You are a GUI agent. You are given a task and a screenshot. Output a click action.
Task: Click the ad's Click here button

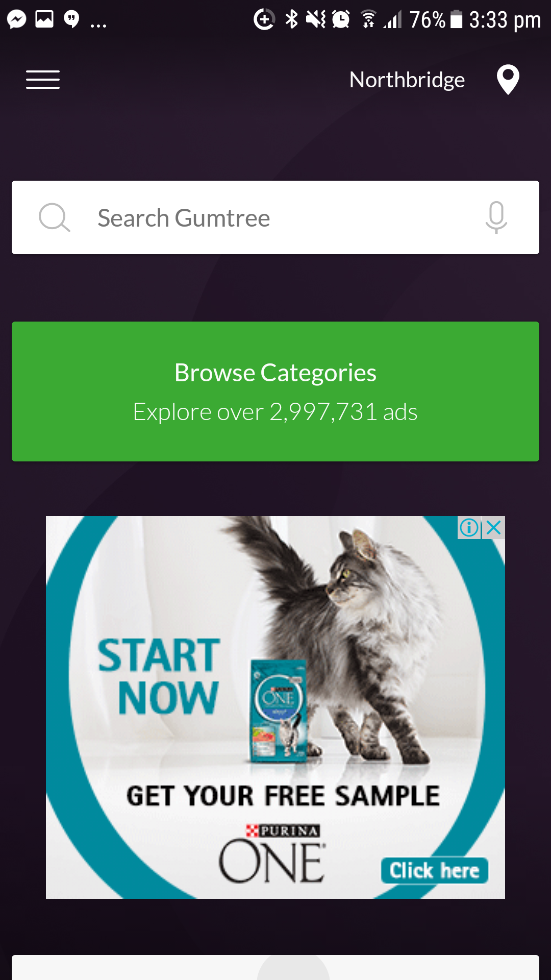click(434, 870)
